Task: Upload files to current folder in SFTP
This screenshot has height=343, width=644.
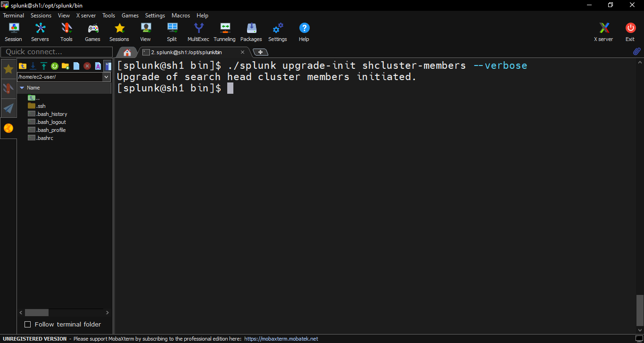Action: point(44,66)
